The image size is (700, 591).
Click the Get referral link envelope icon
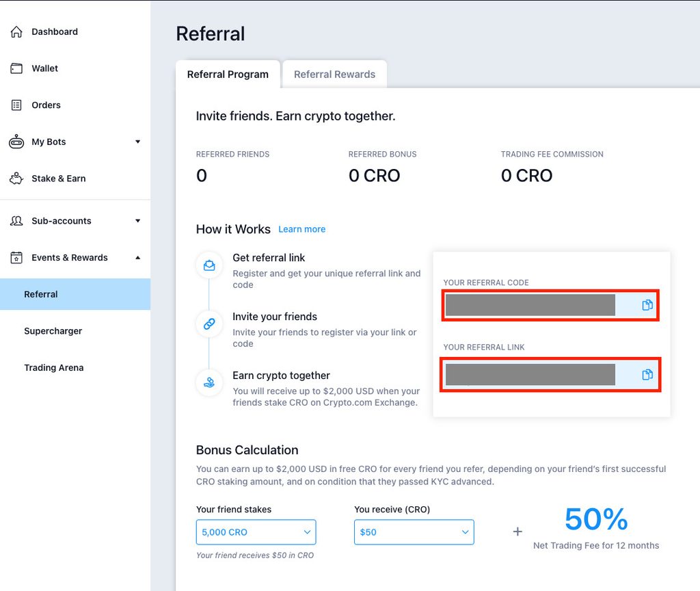coord(209,265)
